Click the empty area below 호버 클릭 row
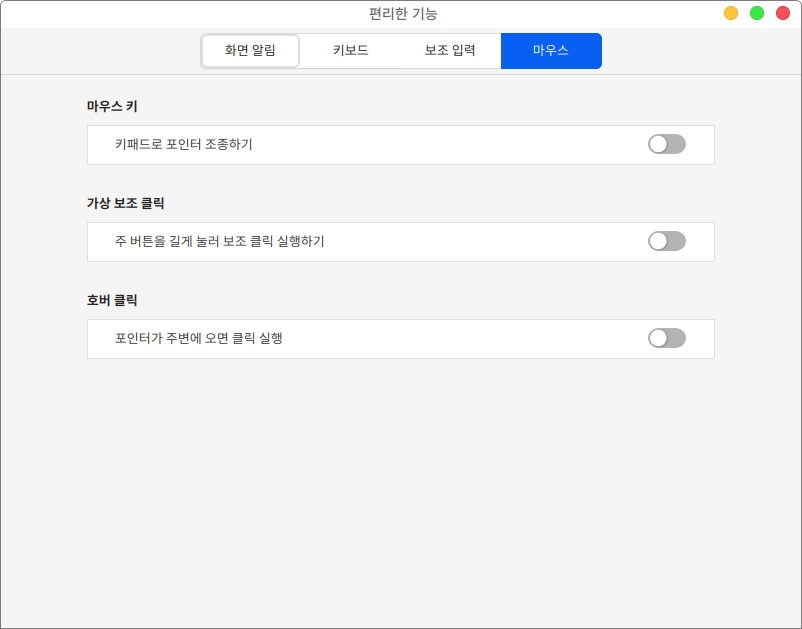802x629 pixels. tap(400, 480)
